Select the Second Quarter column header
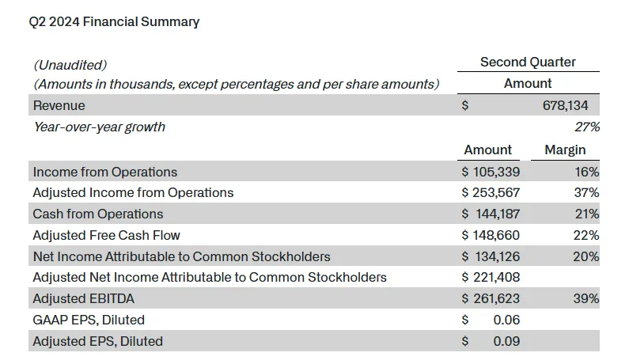 click(x=528, y=63)
